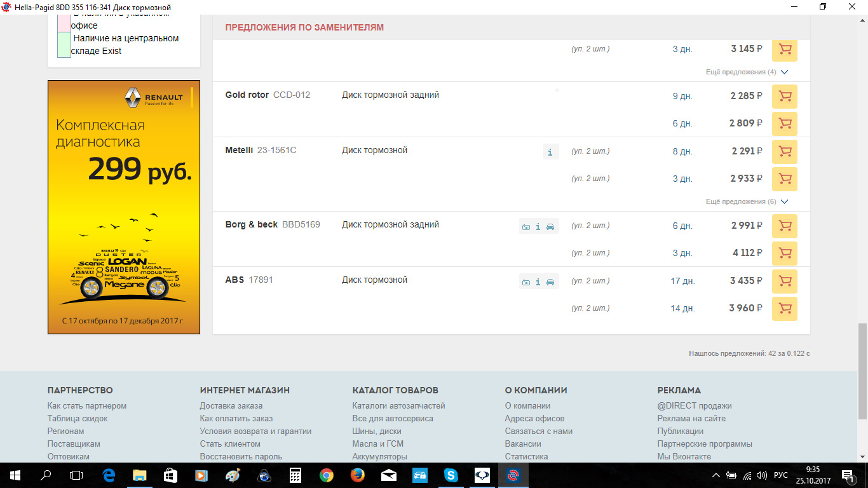
Task: Click cart button beside 2 933 ₽ price
Action: 785,179
